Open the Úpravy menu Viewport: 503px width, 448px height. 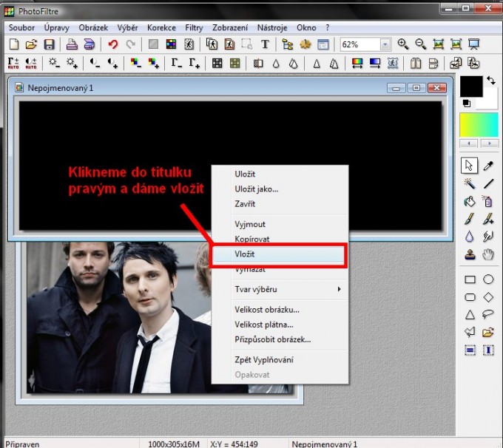point(56,28)
